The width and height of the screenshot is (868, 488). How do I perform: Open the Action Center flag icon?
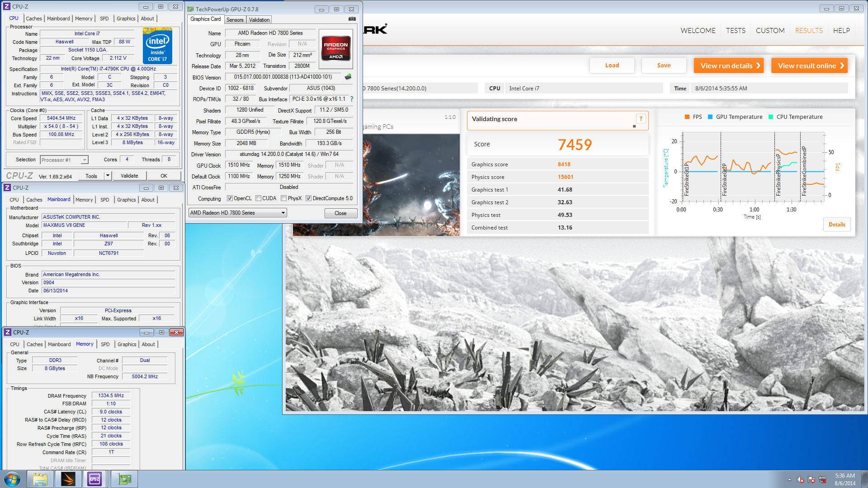(811, 480)
